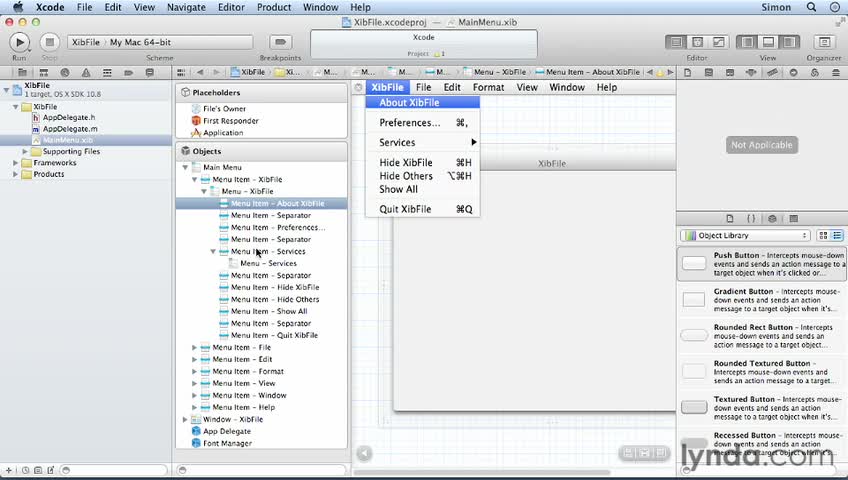
Task: Expand the Products group
Action: [x=16, y=174]
